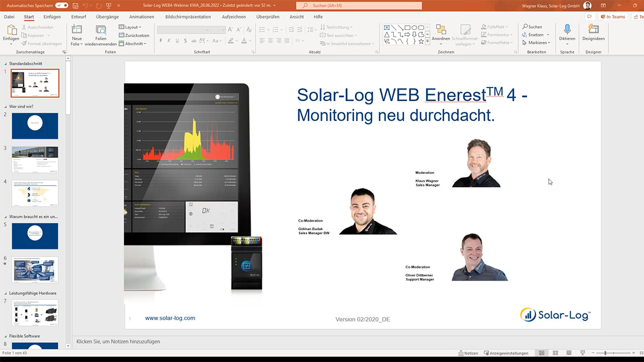Start presentation from beginning quick access icon
The image size is (644, 362).
click(109, 6)
